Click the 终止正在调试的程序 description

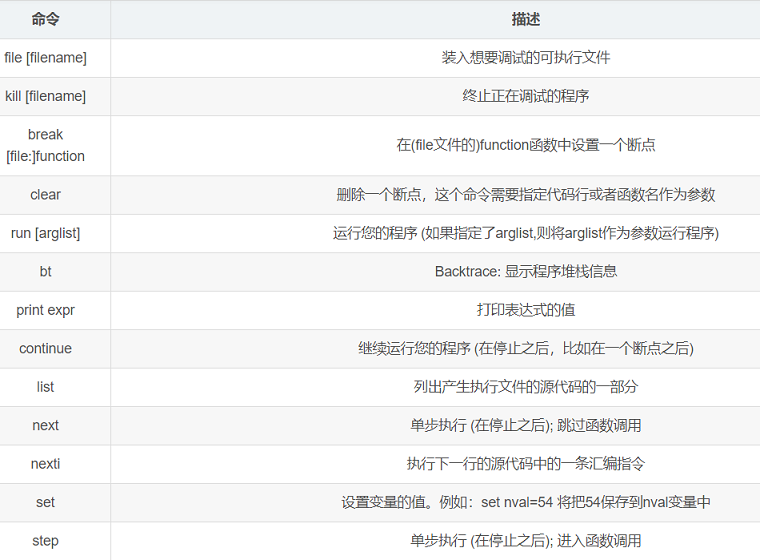[x=525, y=96]
